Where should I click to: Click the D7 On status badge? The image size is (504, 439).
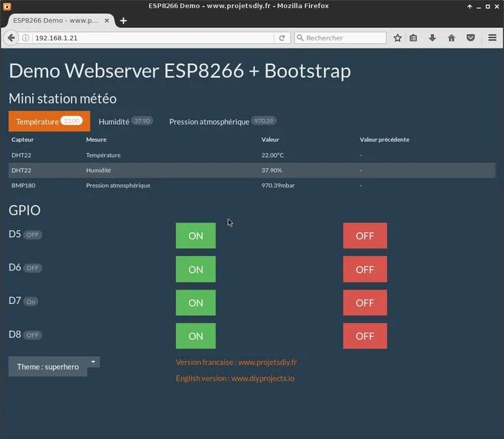click(31, 301)
